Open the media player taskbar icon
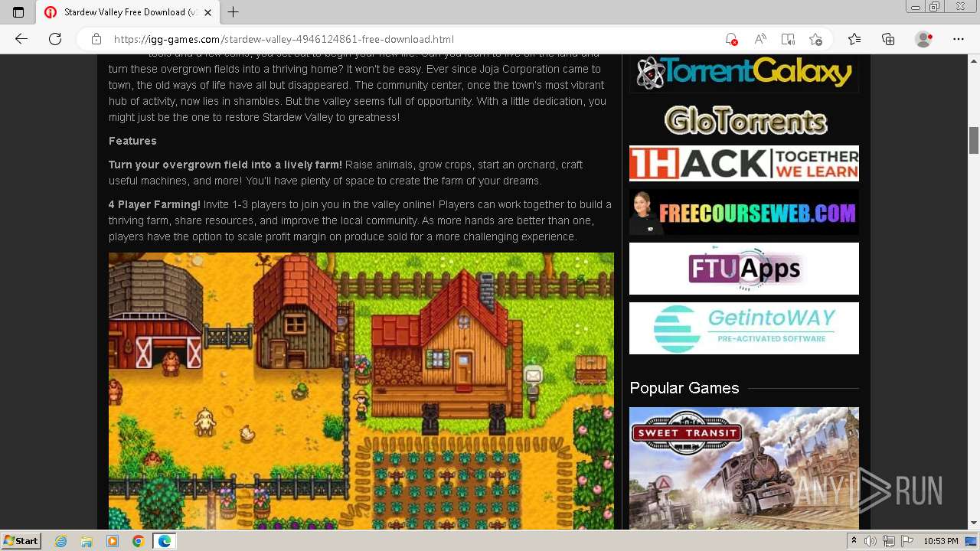 coord(113,541)
